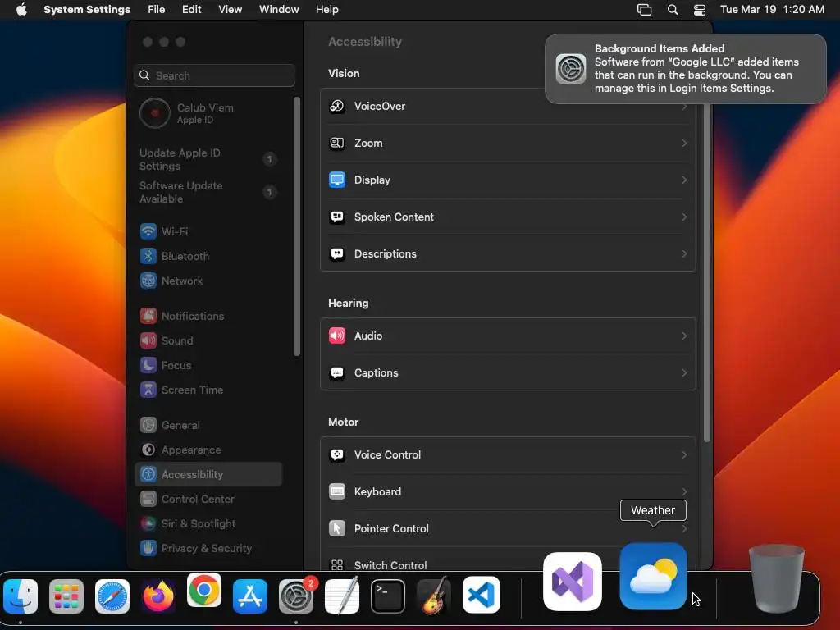The height and width of the screenshot is (630, 840).
Task: Open the System Settings application menu
Action: tap(87, 10)
